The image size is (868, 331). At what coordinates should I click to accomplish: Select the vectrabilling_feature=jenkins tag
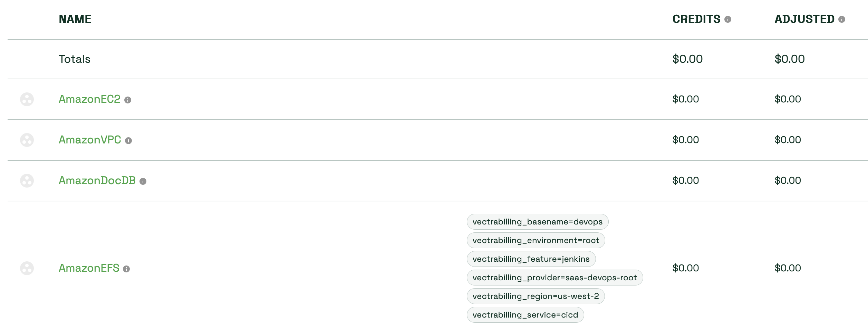click(x=531, y=259)
